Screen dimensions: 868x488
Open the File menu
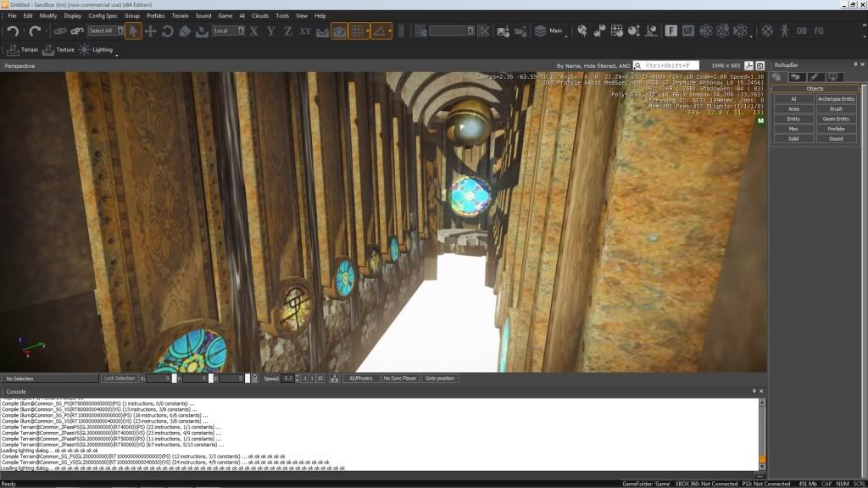click(12, 15)
